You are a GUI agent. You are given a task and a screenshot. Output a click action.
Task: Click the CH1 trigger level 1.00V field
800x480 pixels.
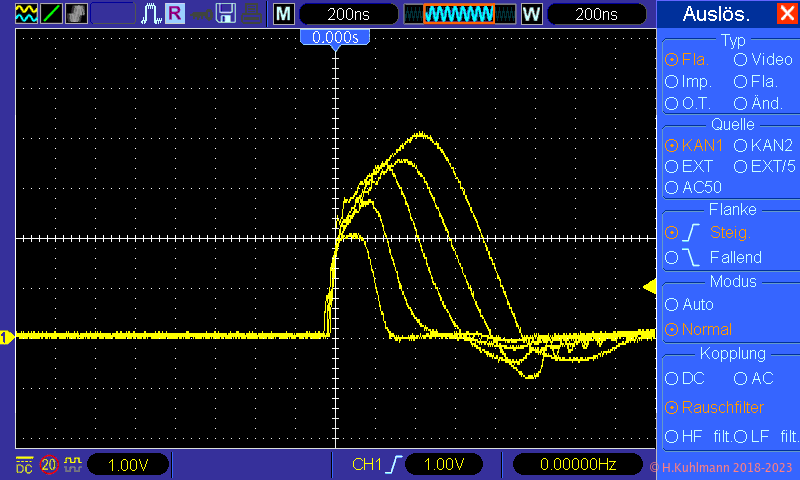(x=439, y=465)
